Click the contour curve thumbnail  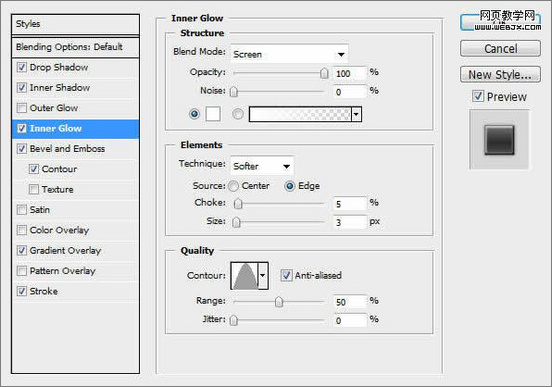click(x=245, y=276)
